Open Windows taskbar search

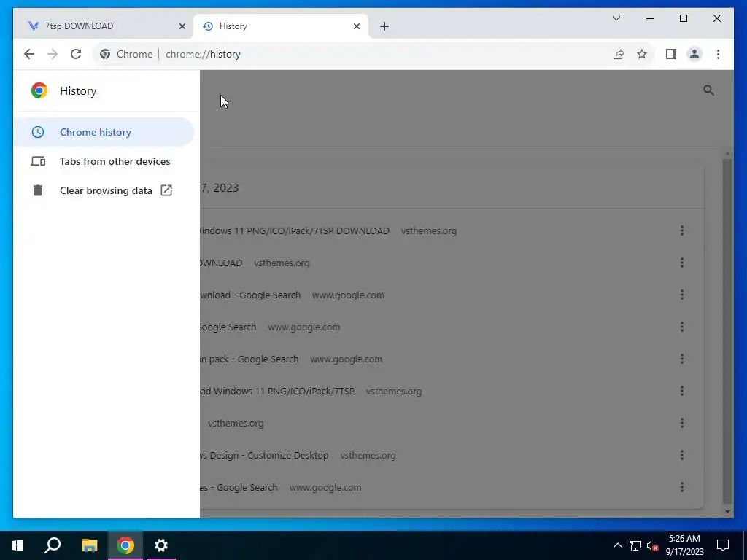click(x=53, y=545)
